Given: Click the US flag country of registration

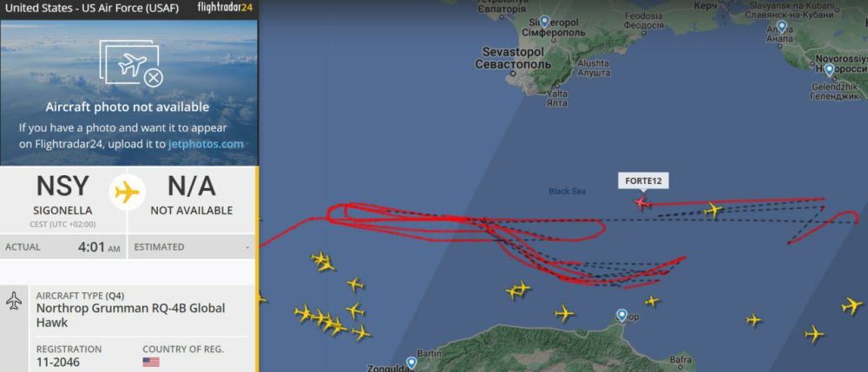Looking at the screenshot, I should pyautogui.click(x=151, y=362).
